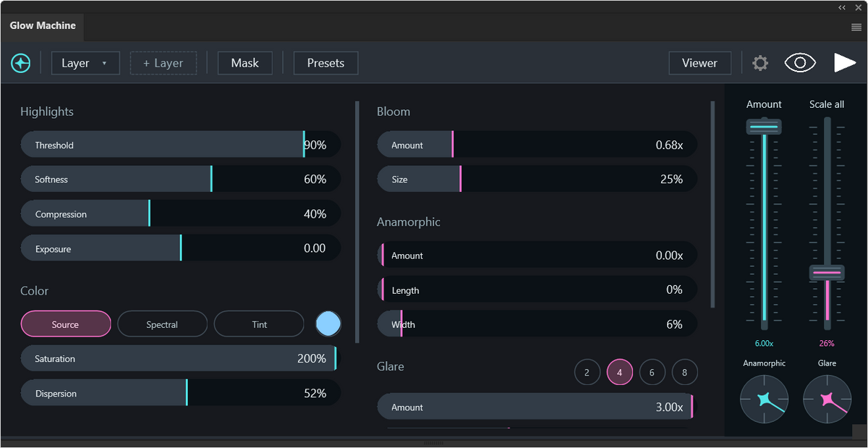
Task: Adjust the Anamorphic Width slider
Action: (537, 324)
